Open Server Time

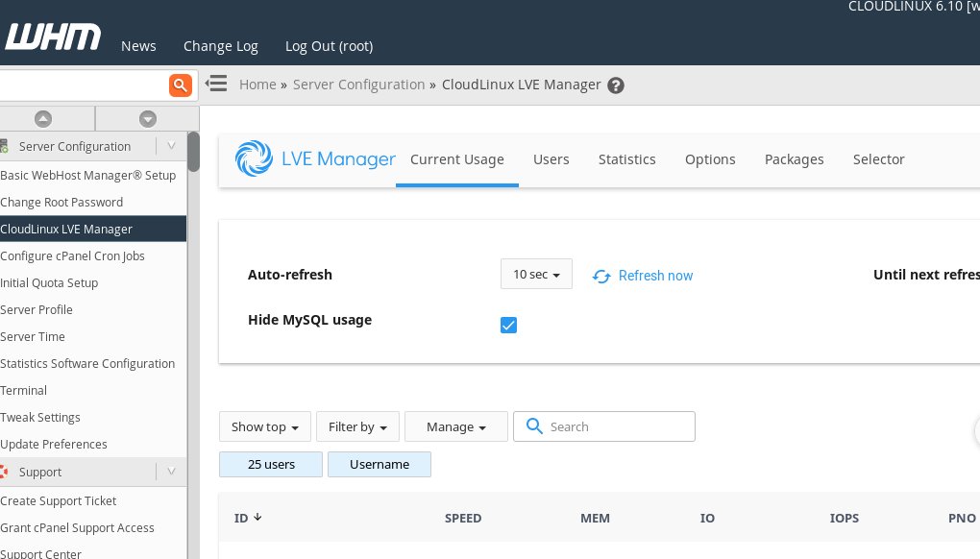pos(33,336)
